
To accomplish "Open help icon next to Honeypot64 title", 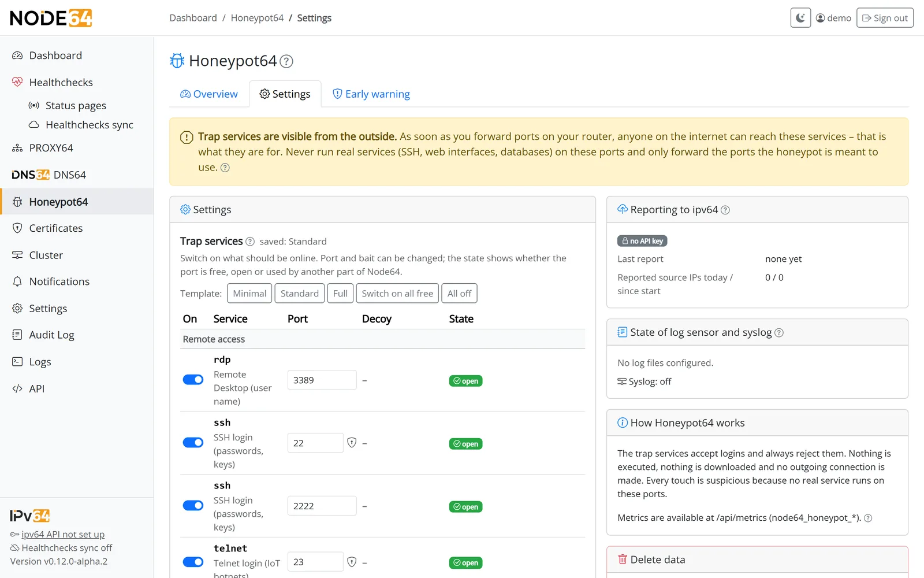I will [286, 61].
